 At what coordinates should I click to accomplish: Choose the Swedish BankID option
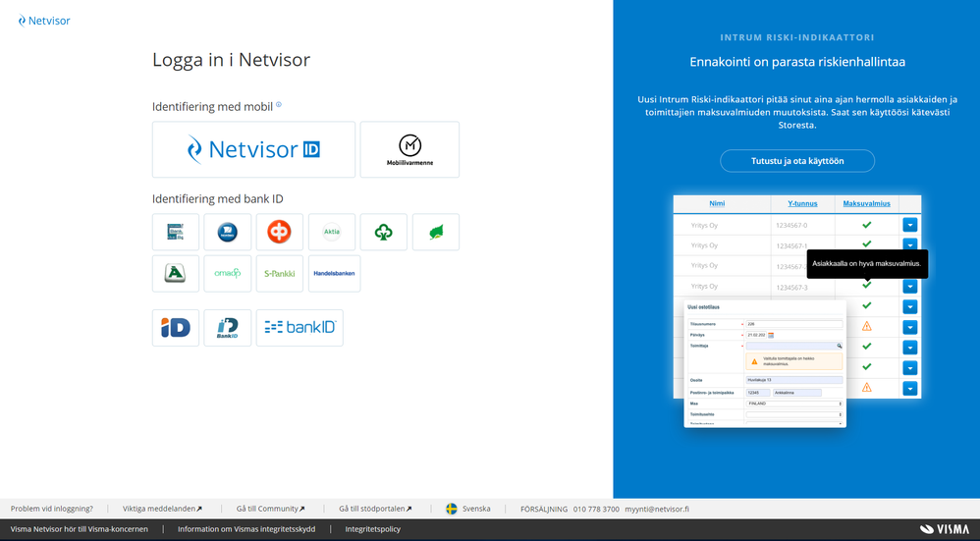(228, 327)
